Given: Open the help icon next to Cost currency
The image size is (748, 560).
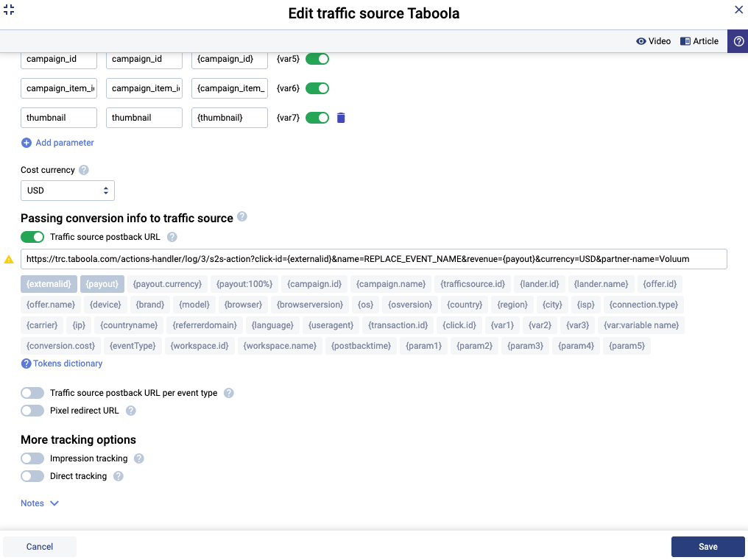Looking at the screenshot, I should [x=84, y=170].
